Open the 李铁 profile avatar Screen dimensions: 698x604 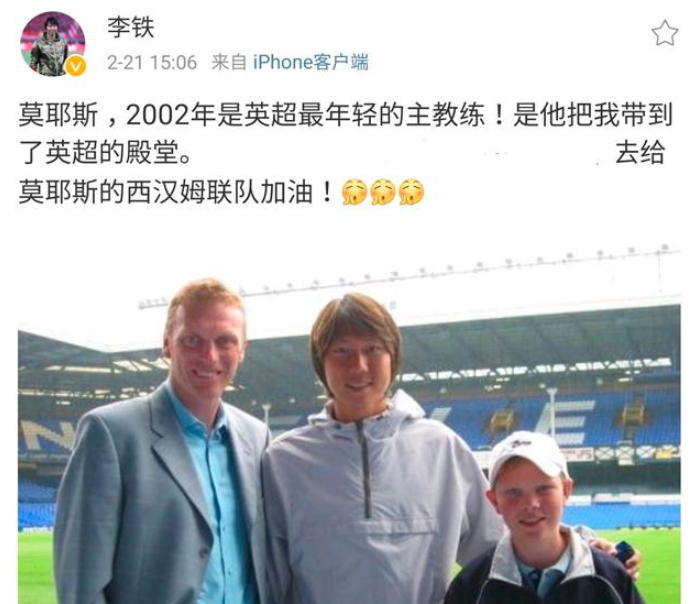coord(53,44)
